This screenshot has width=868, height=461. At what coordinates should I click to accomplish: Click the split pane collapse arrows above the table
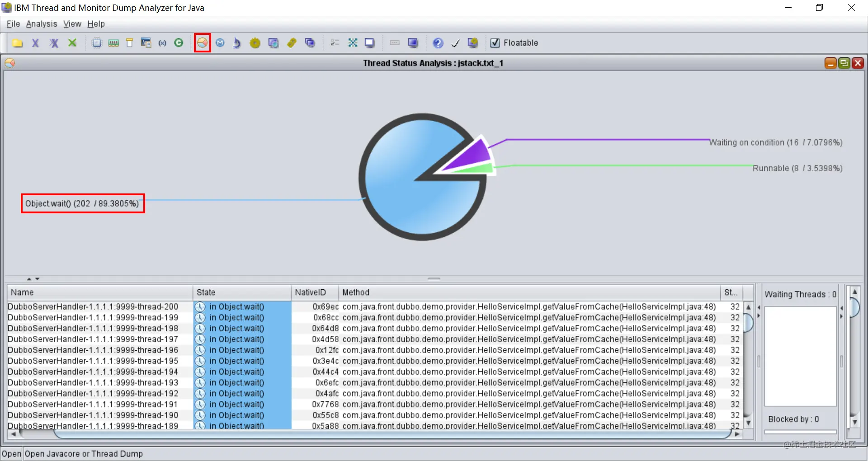(33, 279)
